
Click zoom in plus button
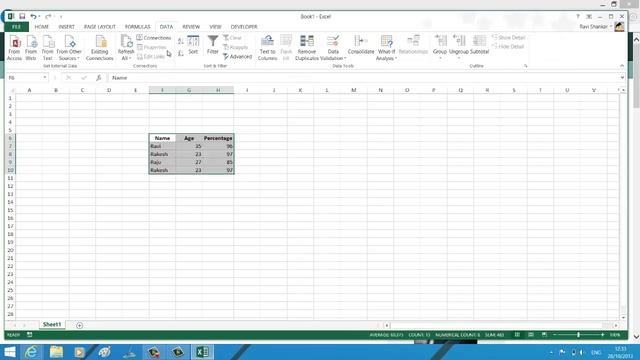(602, 335)
